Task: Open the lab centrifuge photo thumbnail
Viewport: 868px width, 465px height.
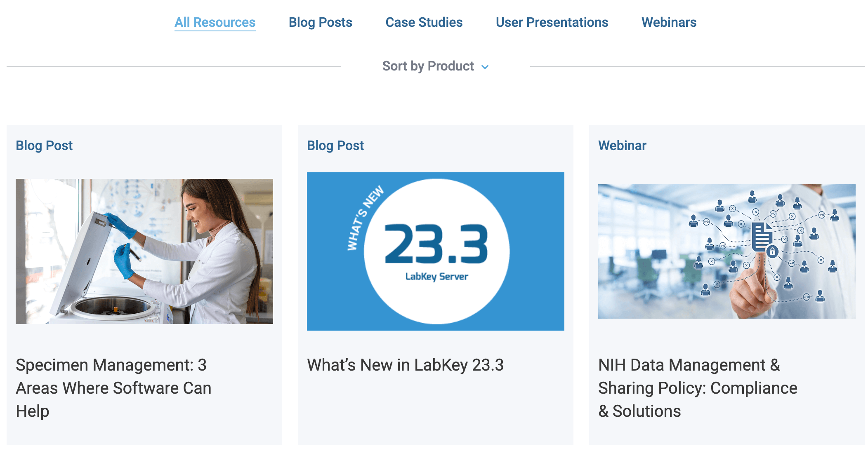Action: (144, 251)
